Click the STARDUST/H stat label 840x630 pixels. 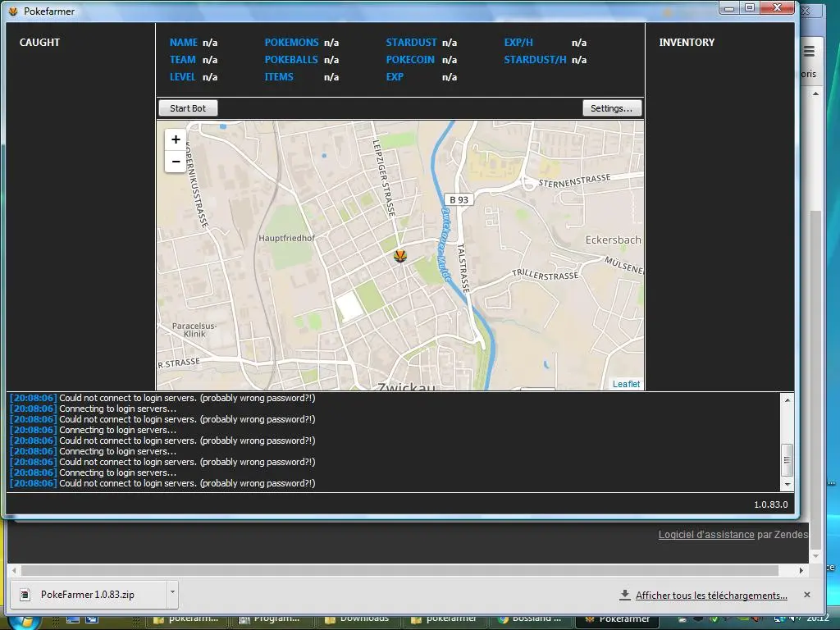click(x=535, y=59)
